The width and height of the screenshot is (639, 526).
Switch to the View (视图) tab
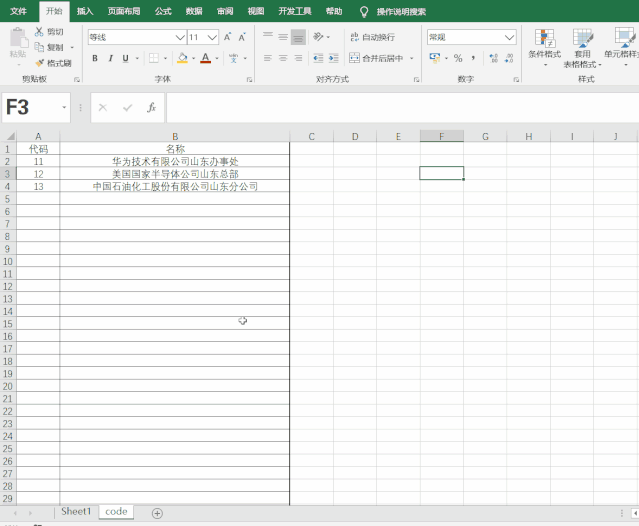coord(256,11)
